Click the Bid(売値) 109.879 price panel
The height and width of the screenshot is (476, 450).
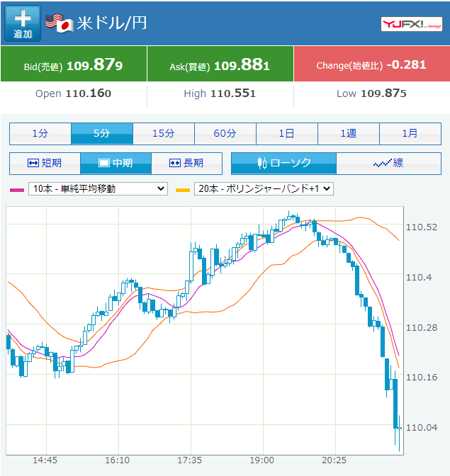pyautogui.click(x=74, y=64)
